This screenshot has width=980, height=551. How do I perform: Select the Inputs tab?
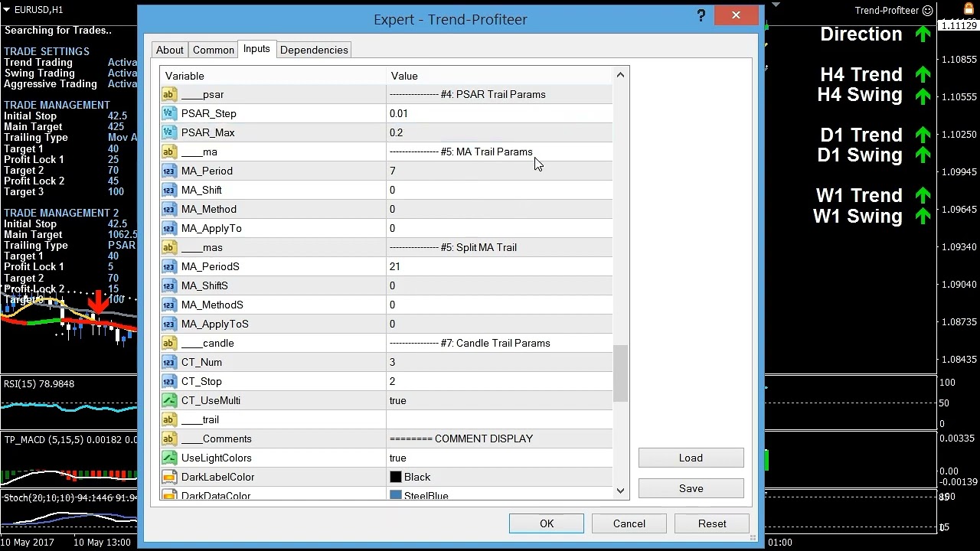(x=256, y=49)
